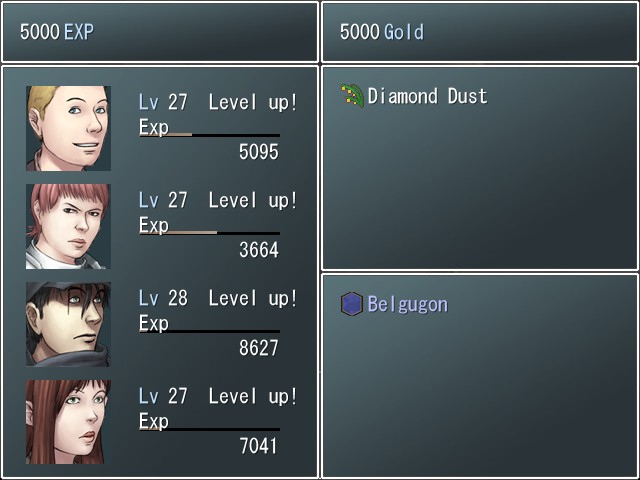This screenshot has height=480, width=640.
Task: Click the first character's Lv 27 label
Action: pyautogui.click(x=163, y=102)
